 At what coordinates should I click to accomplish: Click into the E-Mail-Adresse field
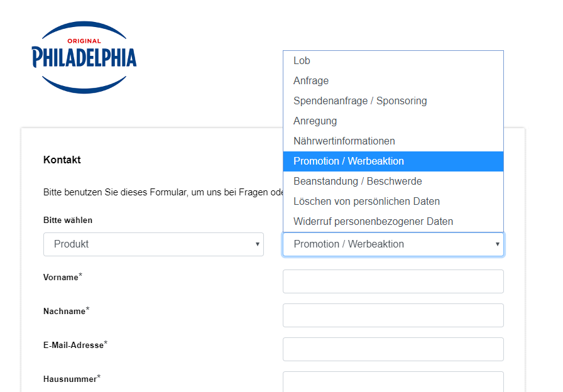393,349
